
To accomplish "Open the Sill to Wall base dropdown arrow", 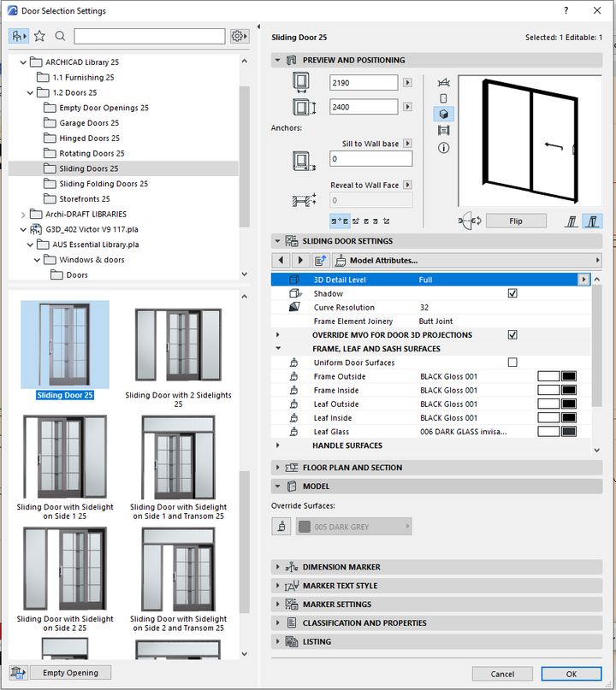I will (408, 144).
